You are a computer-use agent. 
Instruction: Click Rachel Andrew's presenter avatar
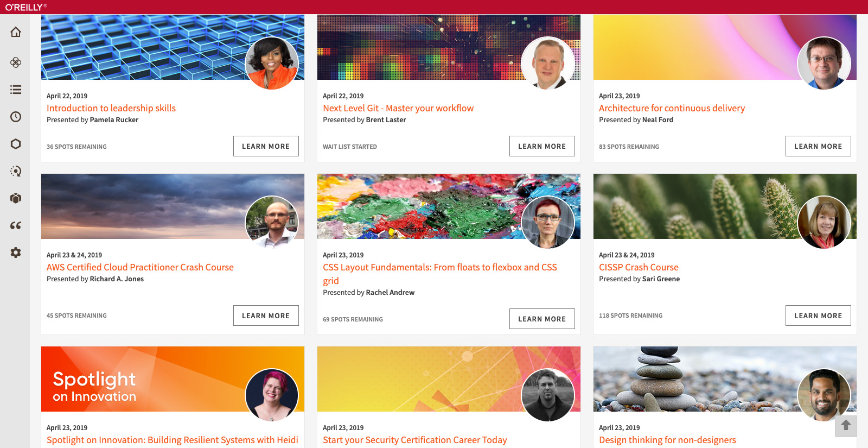[548, 222]
